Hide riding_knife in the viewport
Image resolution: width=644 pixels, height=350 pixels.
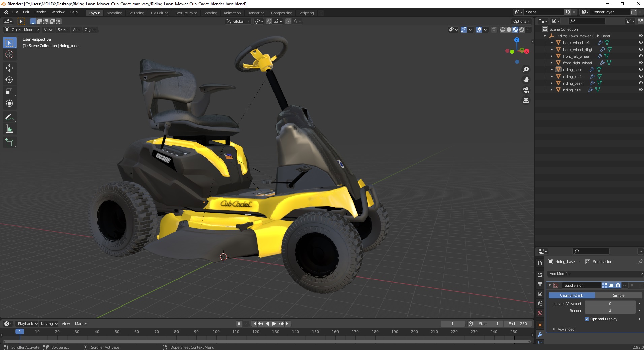click(x=640, y=76)
